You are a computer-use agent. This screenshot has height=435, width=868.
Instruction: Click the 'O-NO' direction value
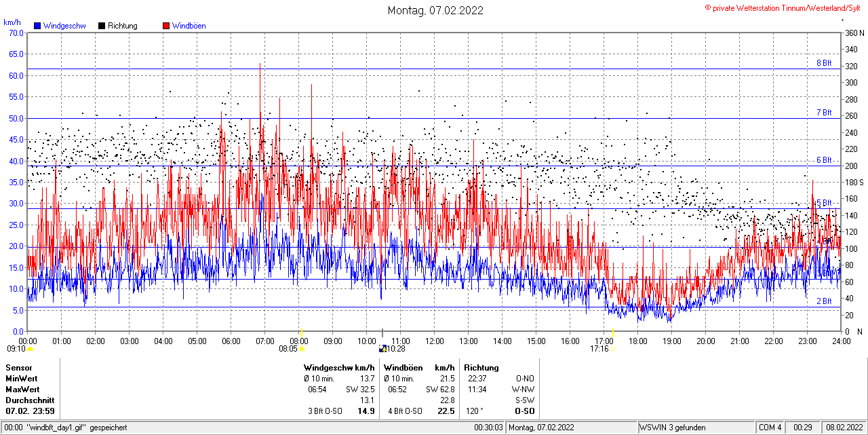click(526, 378)
